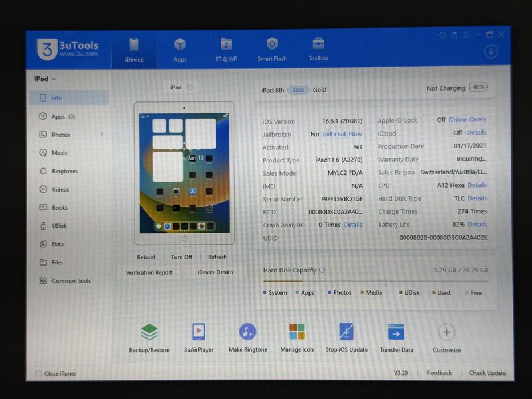Click the 3uTools logo
The height and width of the screenshot is (399, 532).
(x=68, y=50)
